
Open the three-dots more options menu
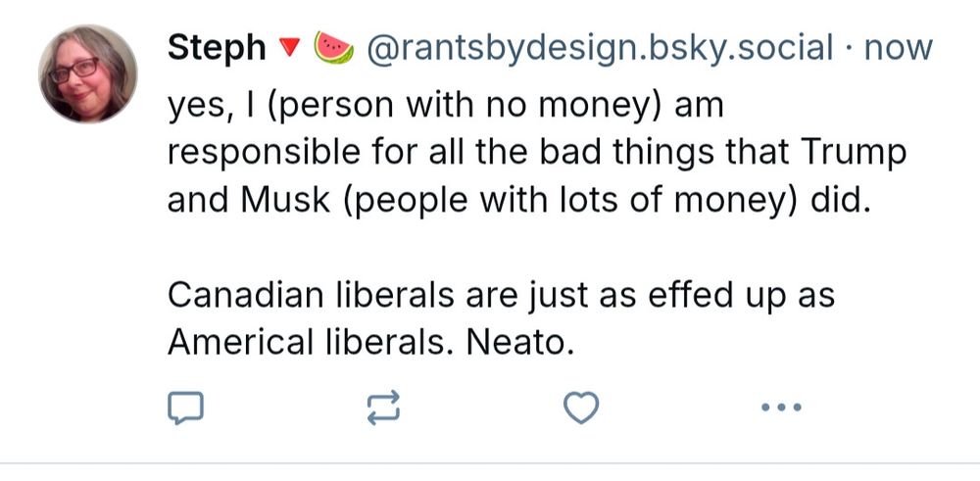coord(781,408)
